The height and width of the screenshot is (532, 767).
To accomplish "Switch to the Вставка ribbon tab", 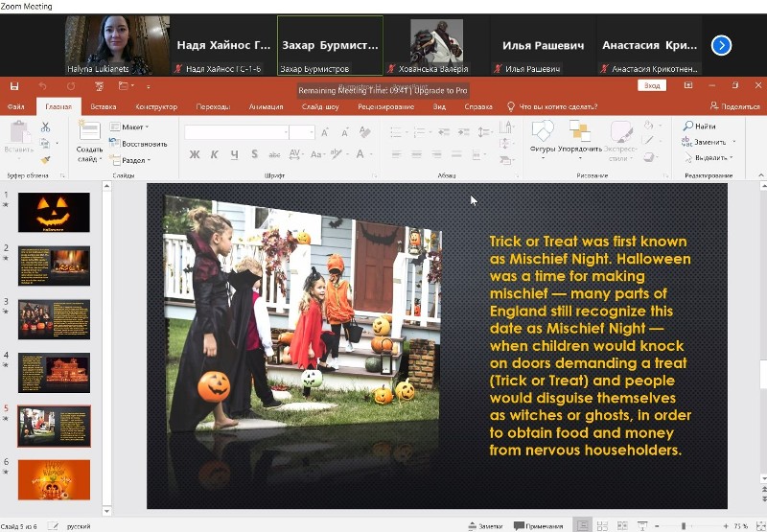I will click(104, 107).
